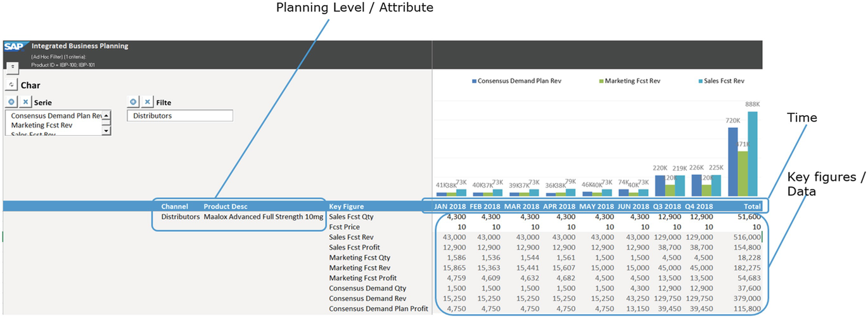Click the SAP logo
This screenshot has width=868, height=318.
[x=13, y=47]
